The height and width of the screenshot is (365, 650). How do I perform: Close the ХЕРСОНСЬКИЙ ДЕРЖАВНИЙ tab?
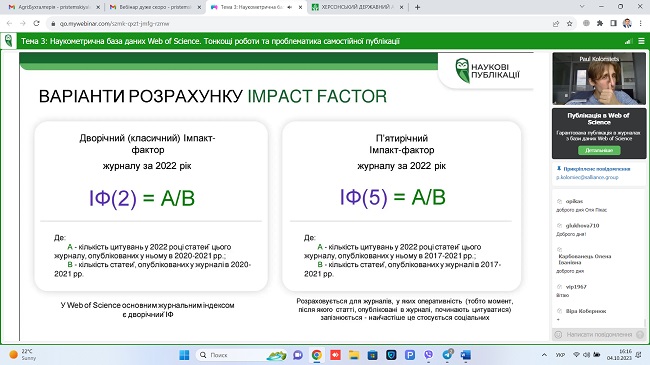pos(401,7)
